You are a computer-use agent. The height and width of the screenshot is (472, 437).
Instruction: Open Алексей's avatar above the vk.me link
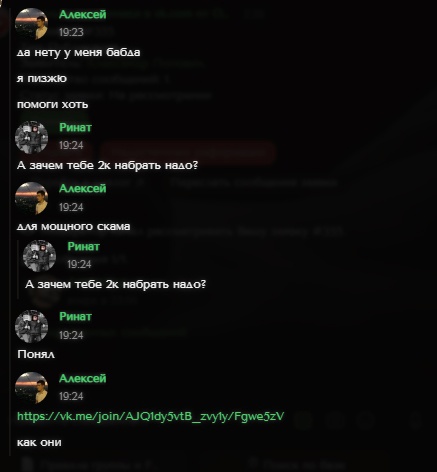coord(32,388)
